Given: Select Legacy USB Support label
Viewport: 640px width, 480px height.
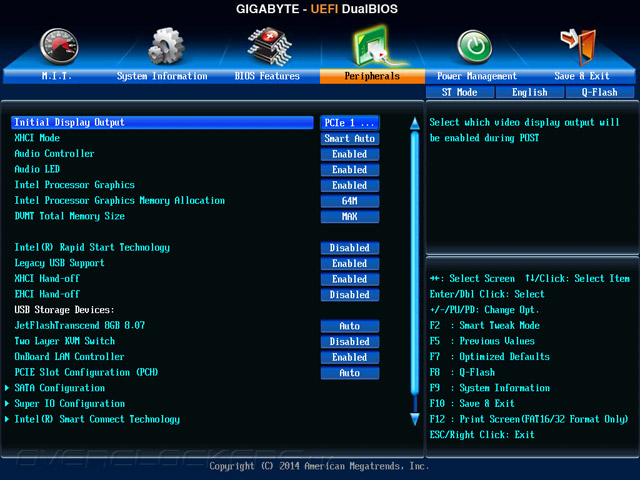Looking at the screenshot, I should pos(60,263).
